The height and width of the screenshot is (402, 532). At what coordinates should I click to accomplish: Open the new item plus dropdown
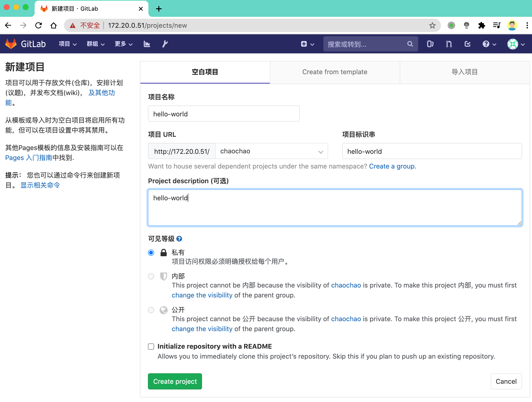(x=307, y=44)
